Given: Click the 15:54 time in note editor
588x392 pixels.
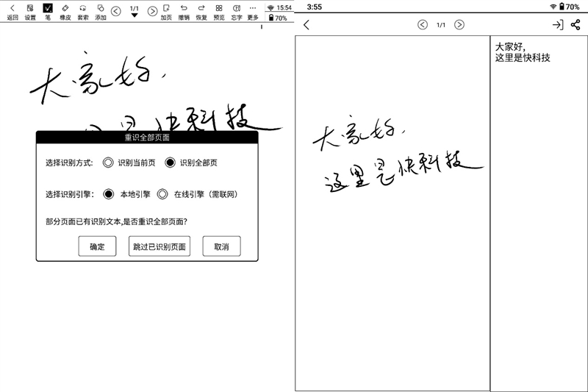Looking at the screenshot, I should 284,7.
